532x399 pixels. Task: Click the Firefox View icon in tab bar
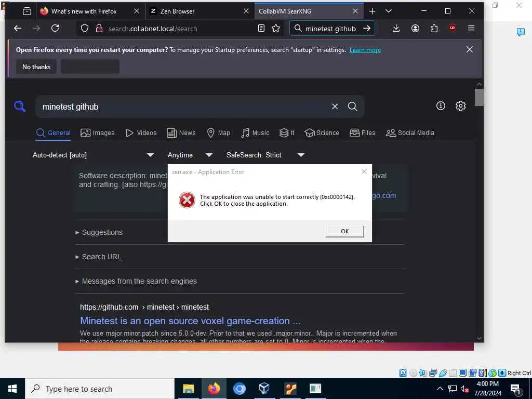click(27, 11)
